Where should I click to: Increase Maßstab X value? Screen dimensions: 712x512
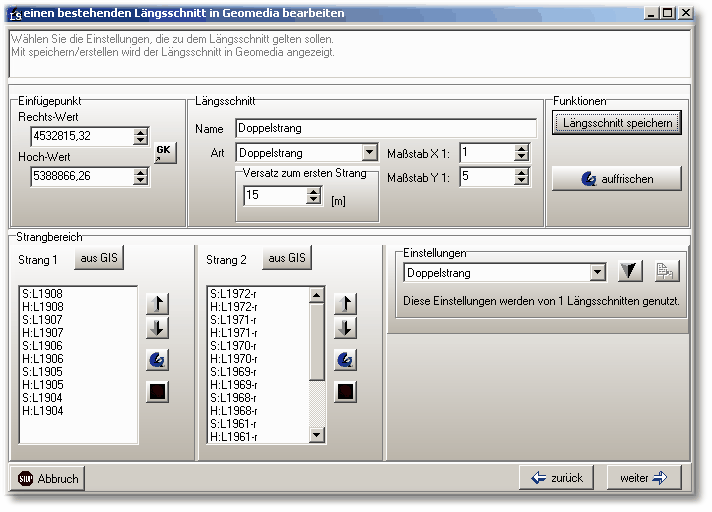pyautogui.click(x=522, y=149)
